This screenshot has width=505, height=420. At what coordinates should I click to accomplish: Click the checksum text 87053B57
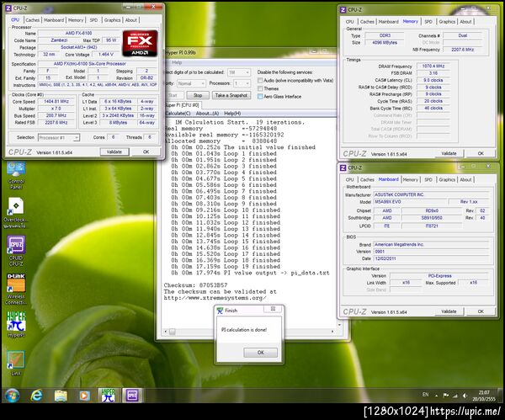coord(213,285)
